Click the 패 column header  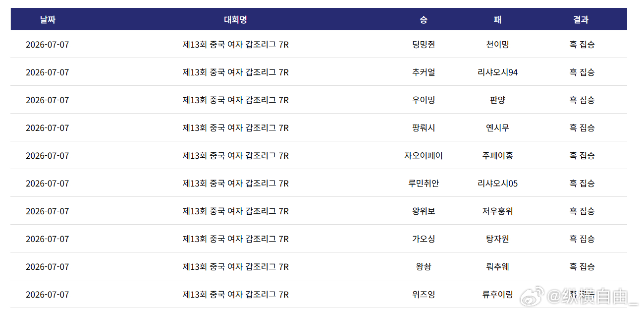coord(497,20)
